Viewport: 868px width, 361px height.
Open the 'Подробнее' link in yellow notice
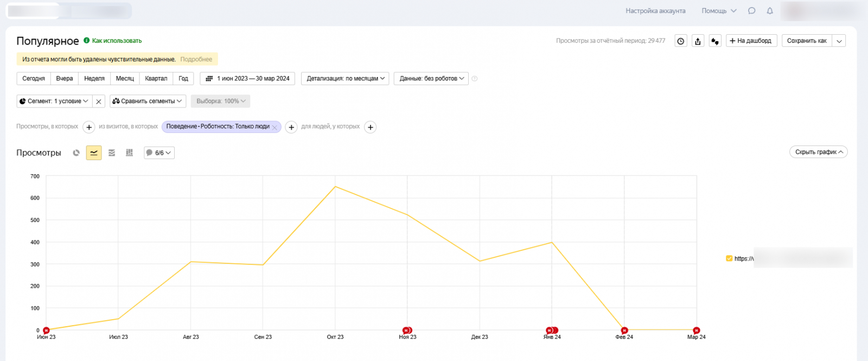coord(196,59)
